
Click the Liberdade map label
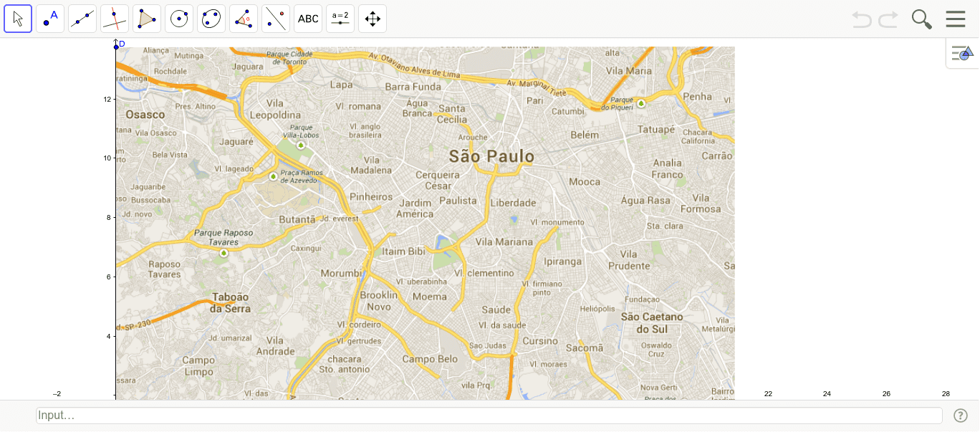click(x=513, y=203)
